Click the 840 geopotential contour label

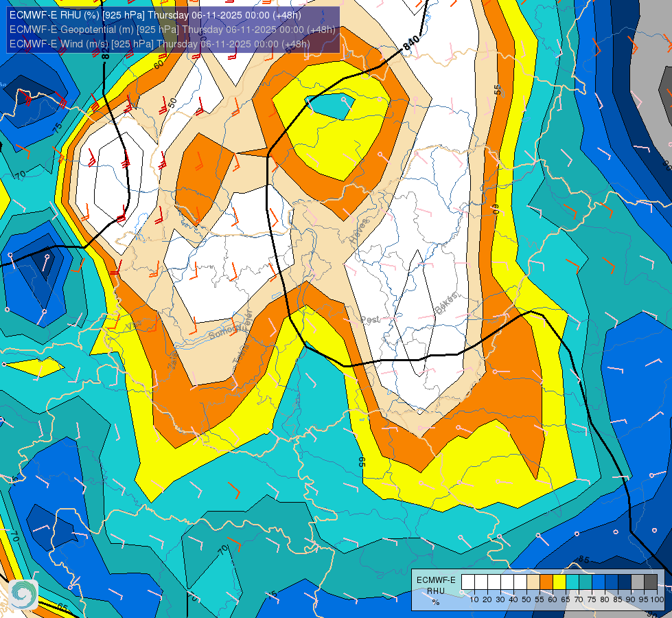411,43
